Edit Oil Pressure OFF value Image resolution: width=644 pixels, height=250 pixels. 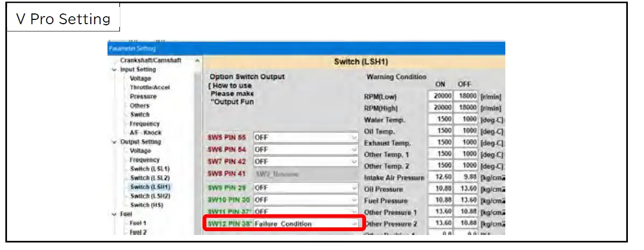pyautogui.click(x=467, y=189)
